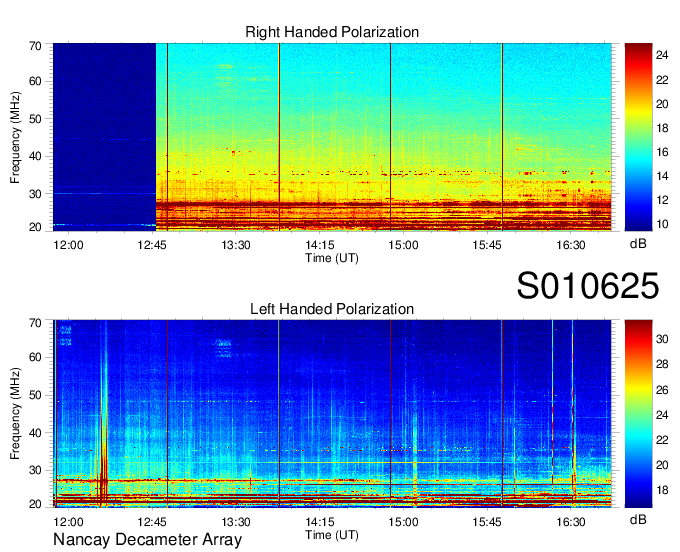Click the 18 dB value on the left-handed colorbar
Screen dimensions: 680x552
click(662, 490)
